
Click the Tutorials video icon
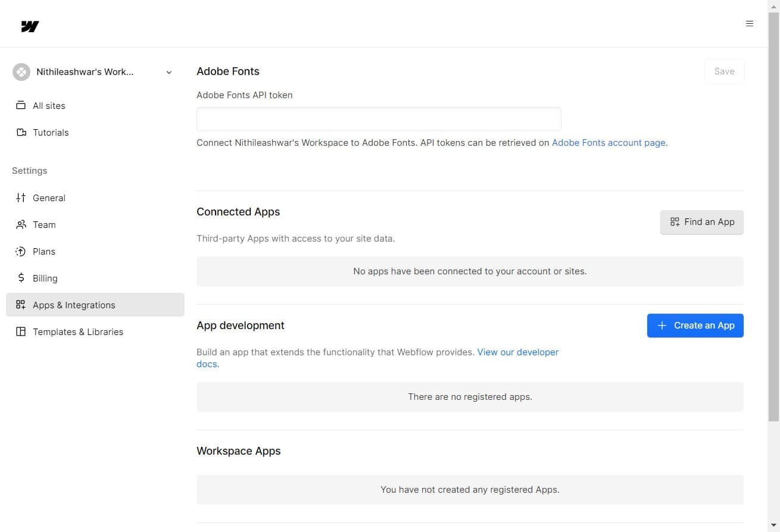coord(21,132)
